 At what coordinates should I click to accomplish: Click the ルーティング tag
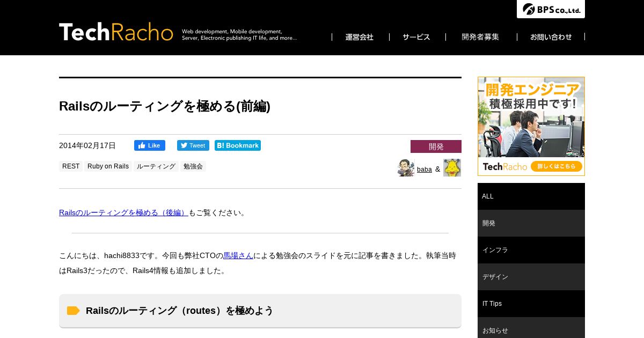click(156, 166)
